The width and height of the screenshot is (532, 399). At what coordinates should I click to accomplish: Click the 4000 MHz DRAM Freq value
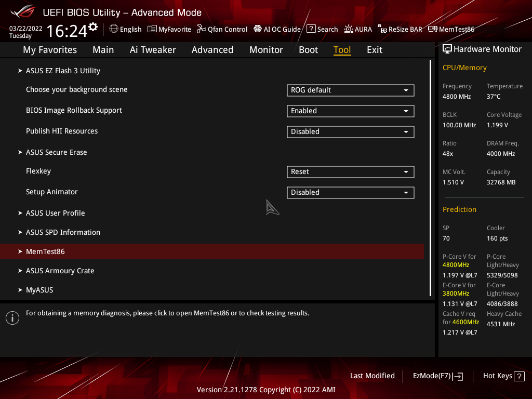pyautogui.click(x=501, y=154)
